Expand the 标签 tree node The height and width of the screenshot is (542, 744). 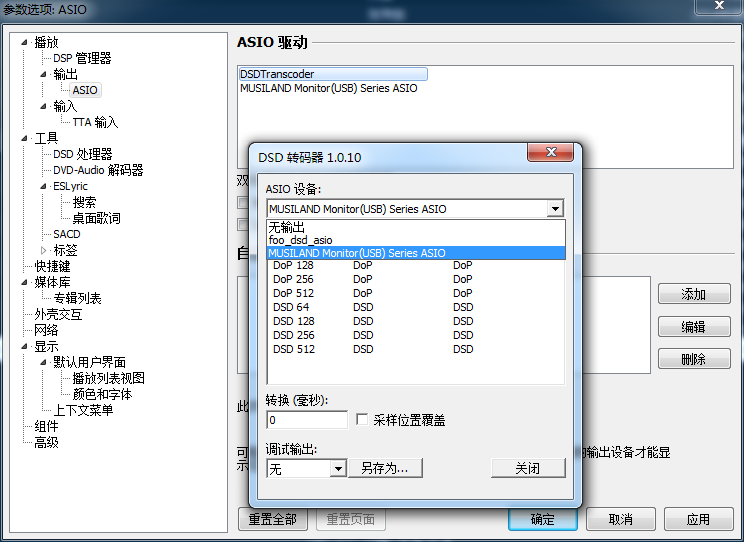(x=44, y=250)
